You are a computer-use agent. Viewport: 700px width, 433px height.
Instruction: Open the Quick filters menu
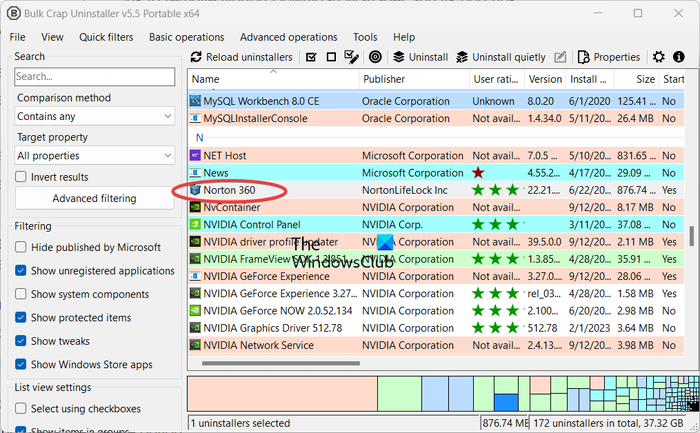click(x=106, y=37)
